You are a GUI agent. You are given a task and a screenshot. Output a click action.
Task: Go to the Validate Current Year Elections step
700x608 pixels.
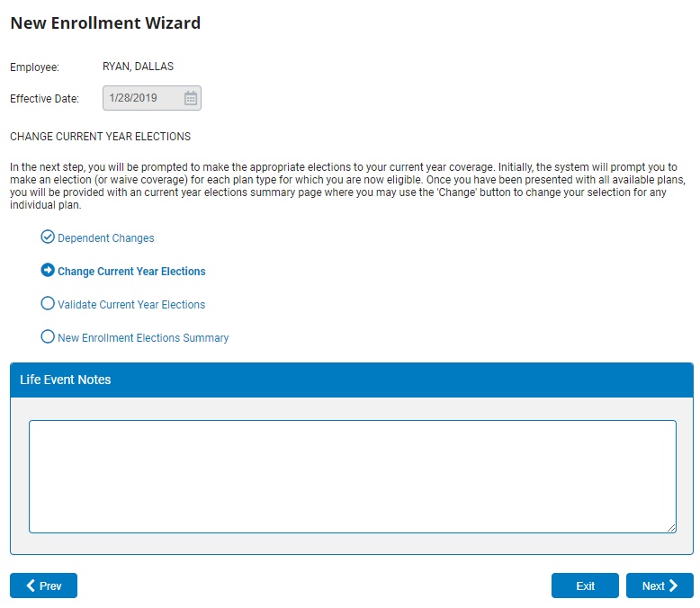point(131,305)
